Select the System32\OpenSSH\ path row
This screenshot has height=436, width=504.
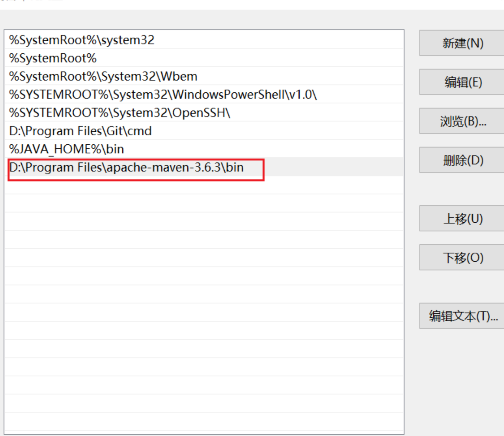click(x=204, y=113)
